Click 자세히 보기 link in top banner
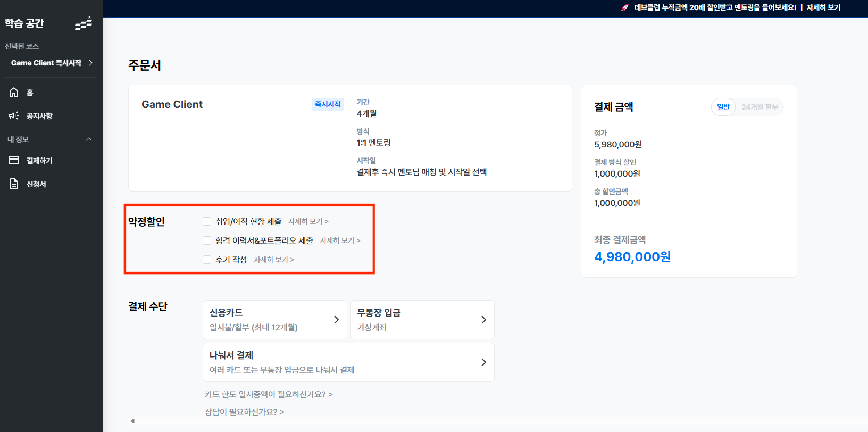Screen dimensions: 868x432 823,7
